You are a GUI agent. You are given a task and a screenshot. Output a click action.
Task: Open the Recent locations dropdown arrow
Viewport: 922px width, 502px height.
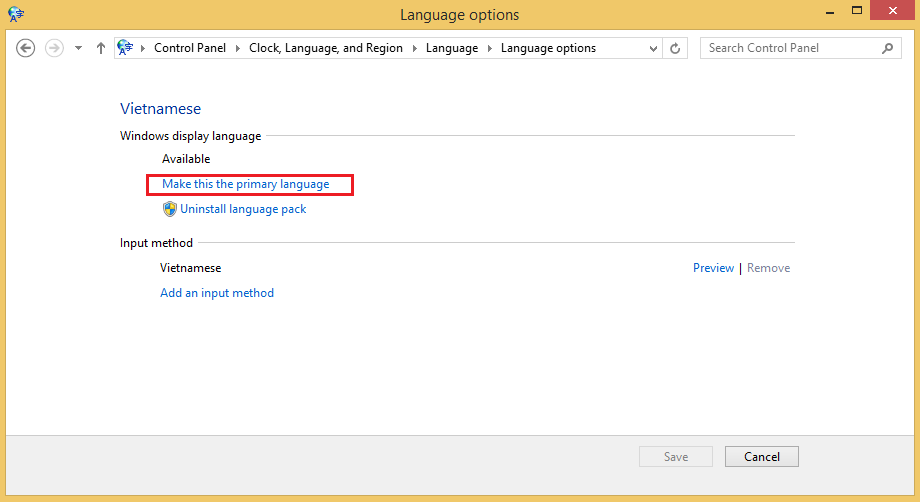point(78,48)
